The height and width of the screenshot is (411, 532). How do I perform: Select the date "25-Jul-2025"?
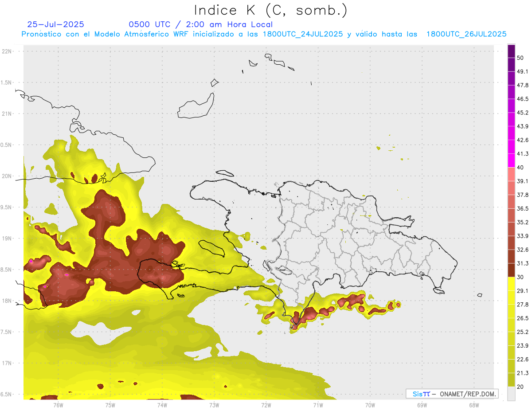[55, 24]
